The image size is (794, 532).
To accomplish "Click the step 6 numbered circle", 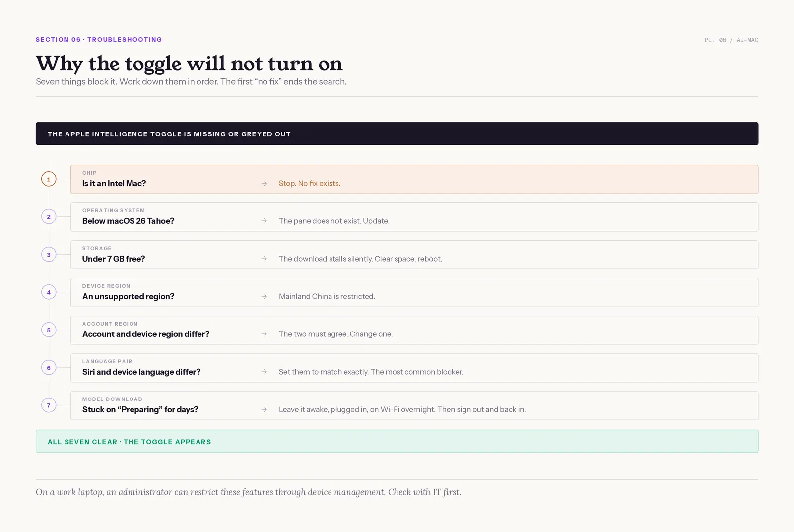I will [x=49, y=368].
